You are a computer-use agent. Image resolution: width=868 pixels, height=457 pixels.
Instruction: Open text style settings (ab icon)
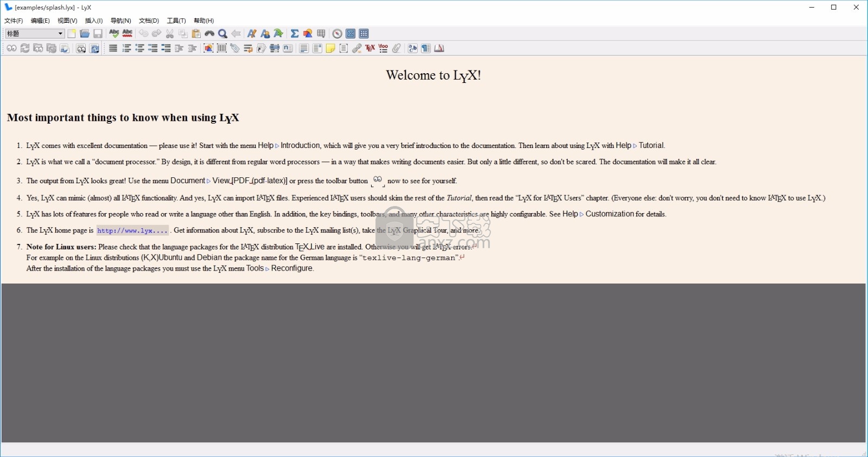[413, 48]
